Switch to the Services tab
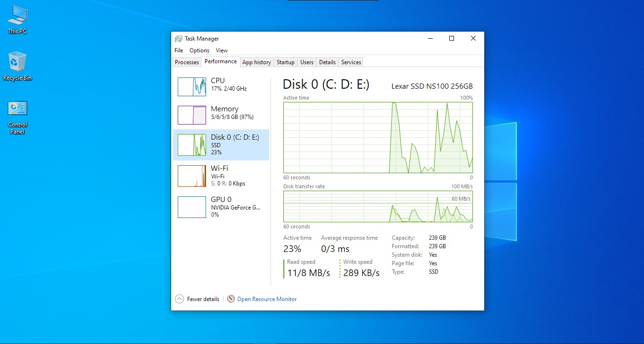This screenshot has width=644, height=344. (351, 62)
